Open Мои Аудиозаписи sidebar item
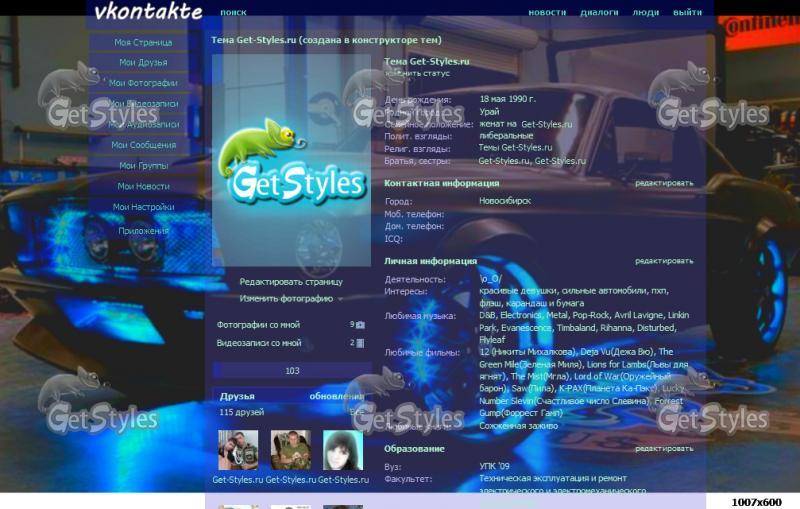 [143, 124]
